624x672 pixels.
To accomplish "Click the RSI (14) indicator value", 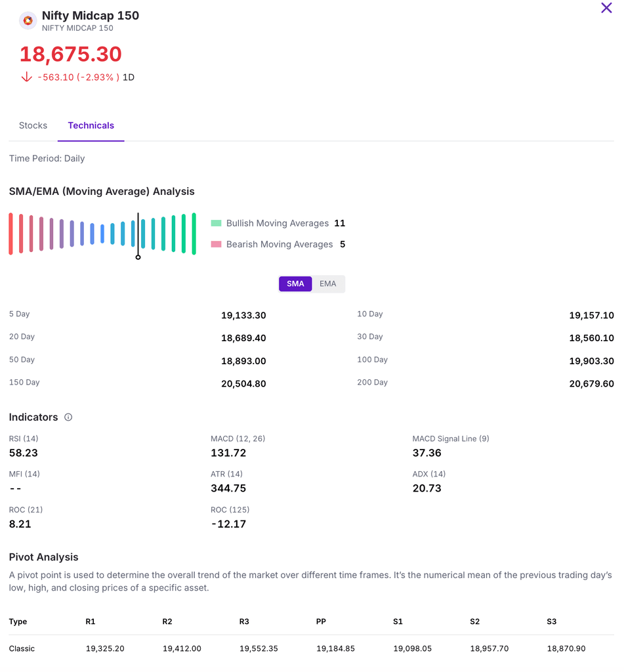I will (24, 453).
